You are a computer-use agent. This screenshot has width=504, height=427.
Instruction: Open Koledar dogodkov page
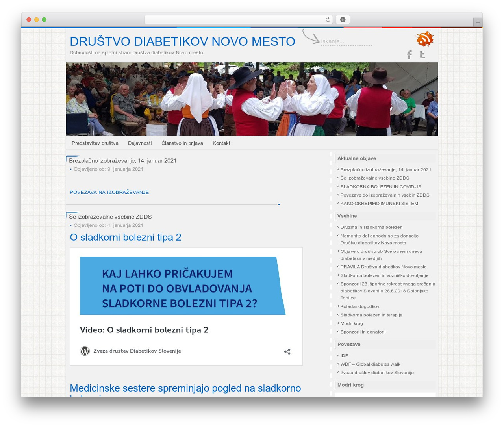click(360, 306)
